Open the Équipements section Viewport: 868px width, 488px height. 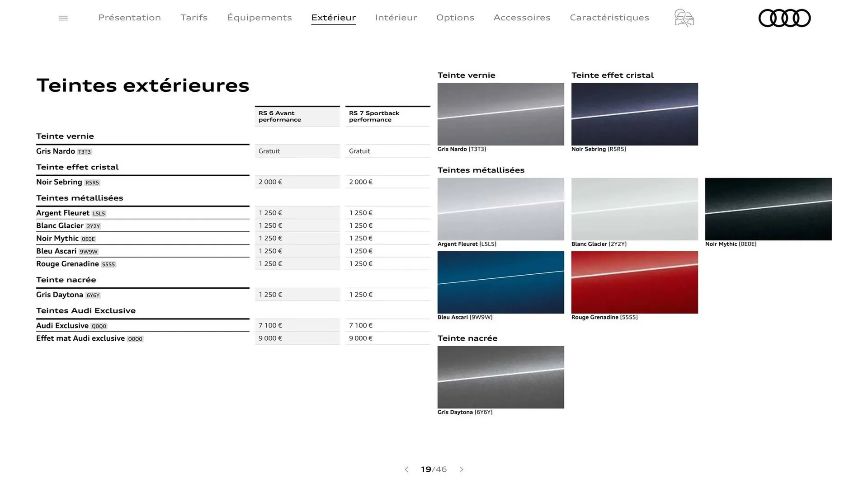click(259, 18)
